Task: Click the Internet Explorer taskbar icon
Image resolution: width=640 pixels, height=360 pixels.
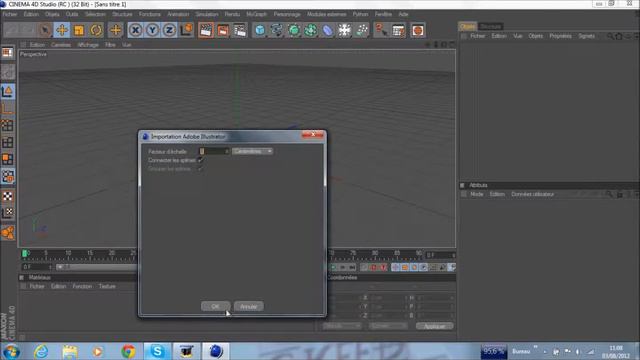Action: [41, 351]
